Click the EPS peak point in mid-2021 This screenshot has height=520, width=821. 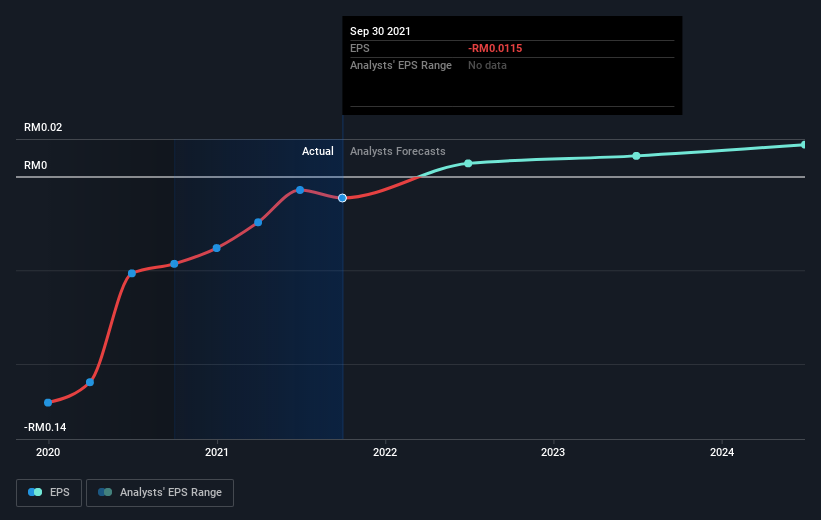pyautogui.click(x=300, y=190)
